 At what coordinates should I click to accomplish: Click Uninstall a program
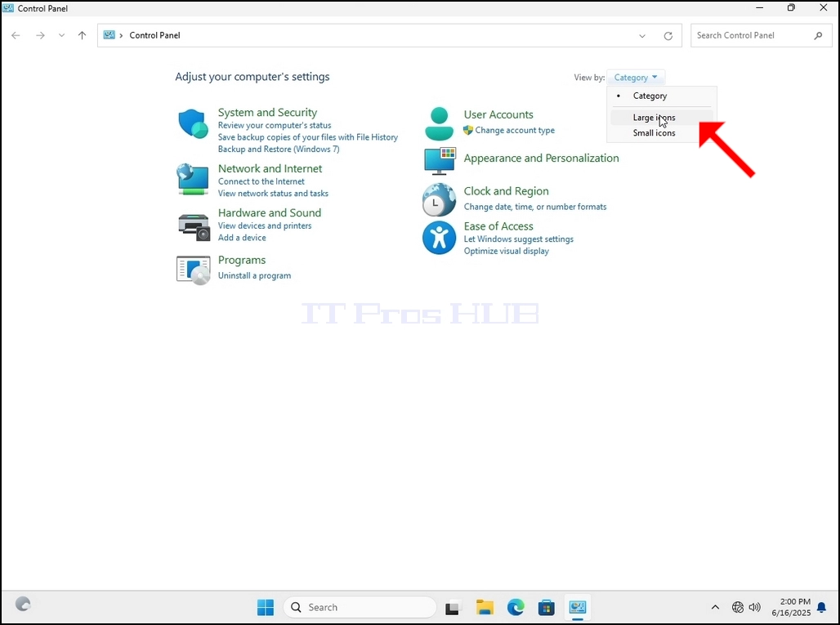[x=254, y=275]
